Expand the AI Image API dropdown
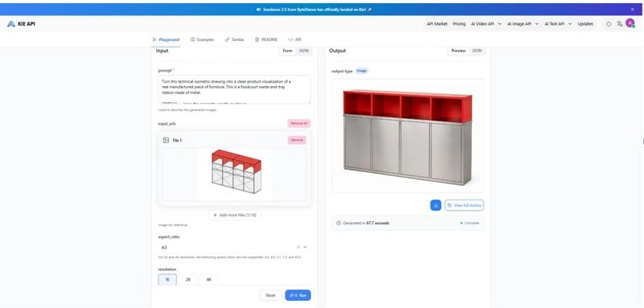644x308 pixels. point(522,24)
